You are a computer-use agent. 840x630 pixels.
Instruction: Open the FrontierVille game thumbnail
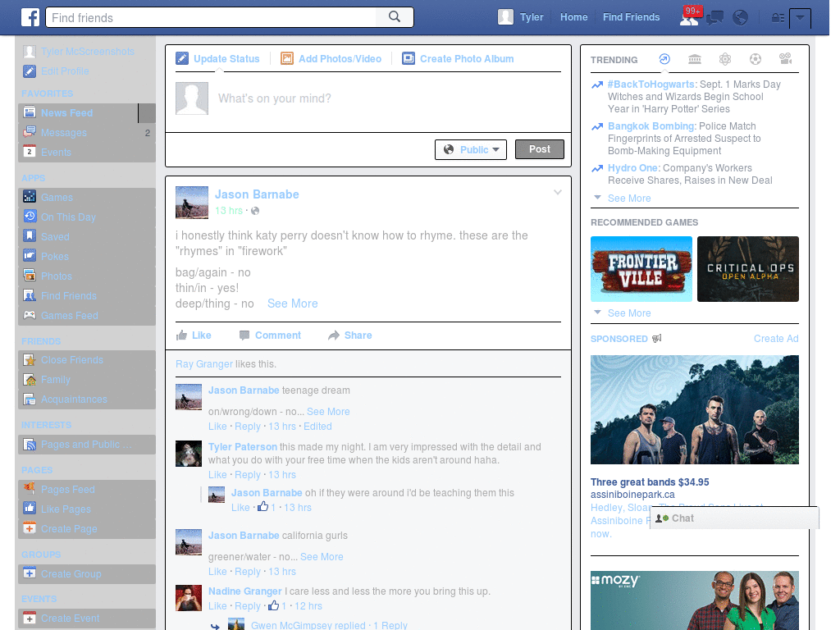641,269
